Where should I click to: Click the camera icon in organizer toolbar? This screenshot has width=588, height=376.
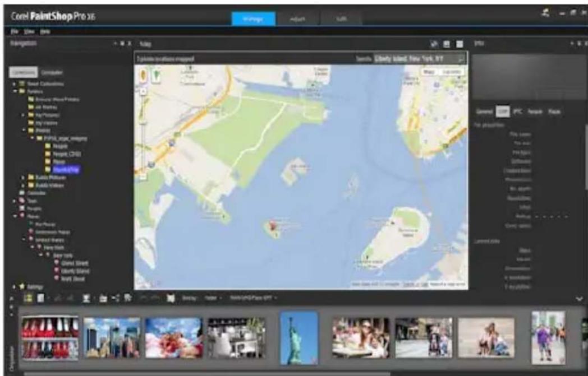coord(103,299)
